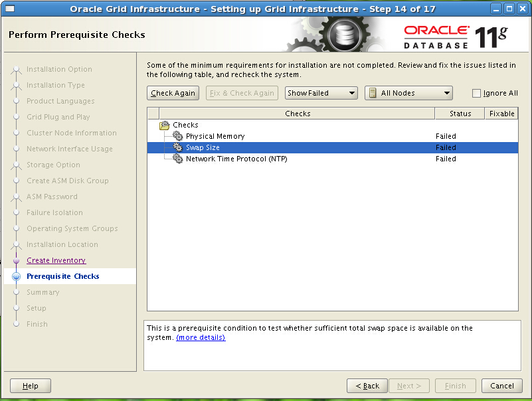Select the Physical Memory check row
This screenshot has height=401, width=532.
(333, 136)
